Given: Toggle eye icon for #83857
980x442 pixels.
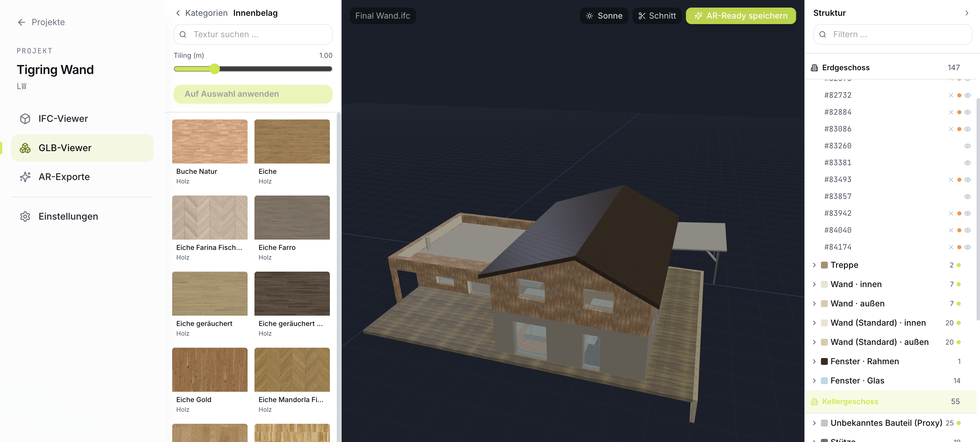Looking at the screenshot, I should (968, 197).
